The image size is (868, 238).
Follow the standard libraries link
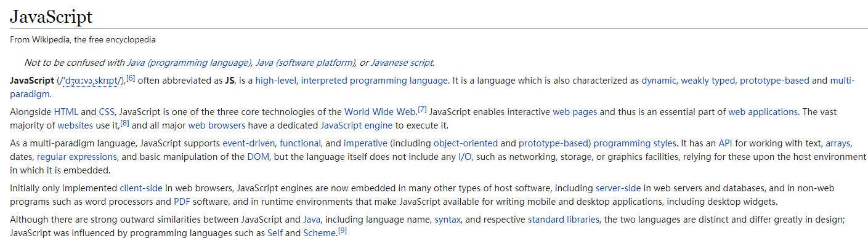pos(563,220)
